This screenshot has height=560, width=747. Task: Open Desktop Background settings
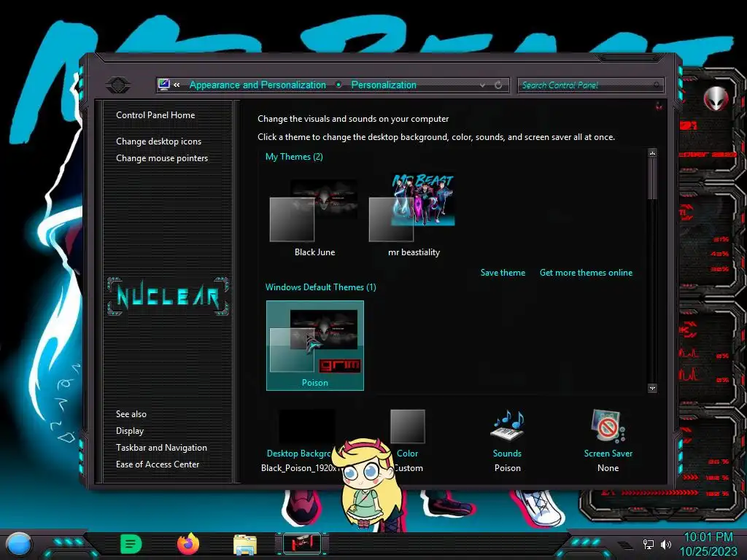[306, 427]
